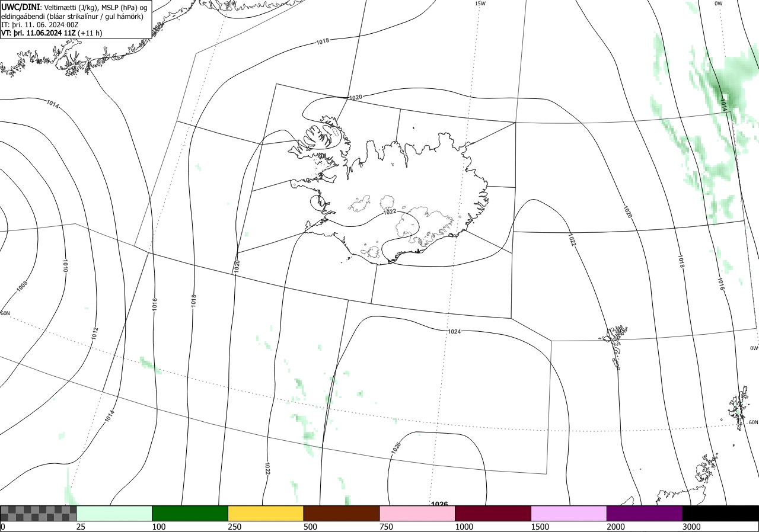Click the "UWC/DINI" title text
Image resolution: width=759 pixels, height=532 pixels.
coord(21,7)
